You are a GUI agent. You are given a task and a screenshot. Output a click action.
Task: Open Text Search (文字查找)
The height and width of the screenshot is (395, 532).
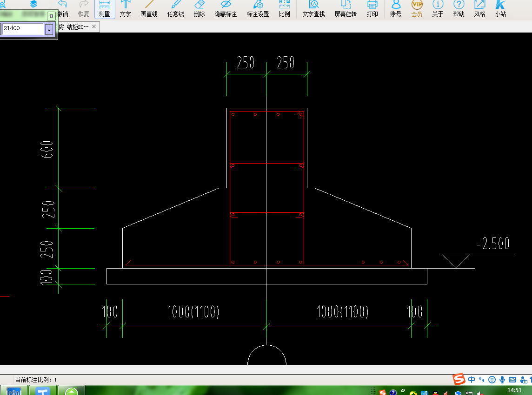point(313,9)
